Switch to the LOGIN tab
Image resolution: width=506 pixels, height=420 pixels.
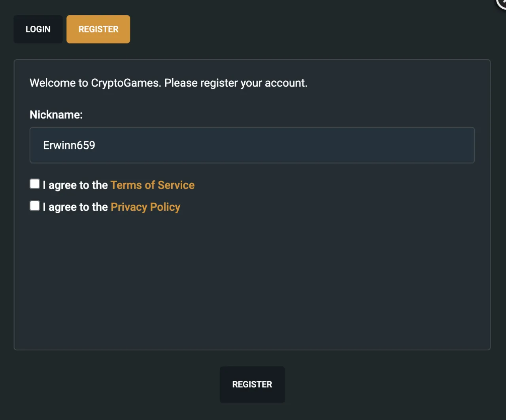[x=38, y=29]
